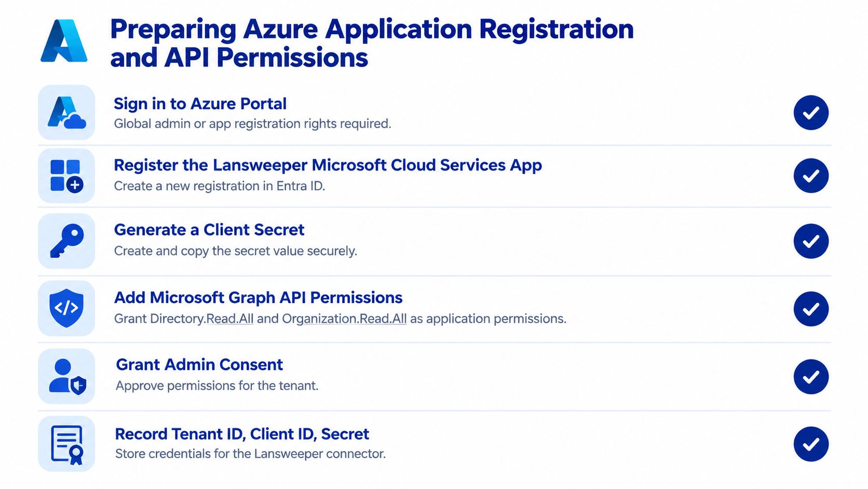Toggle the checkmark for Register the Lansweeper App
868x489 pixels.
[811, 176]
